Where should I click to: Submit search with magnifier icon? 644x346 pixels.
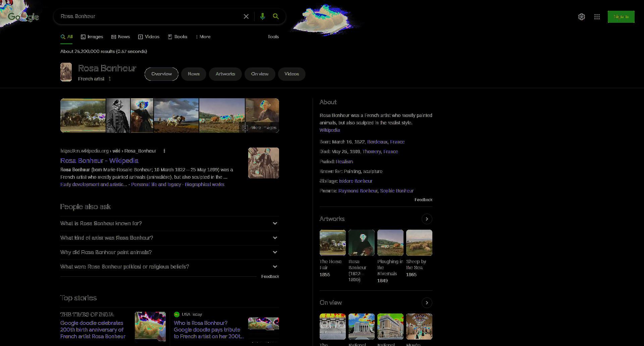pos(276,16)
